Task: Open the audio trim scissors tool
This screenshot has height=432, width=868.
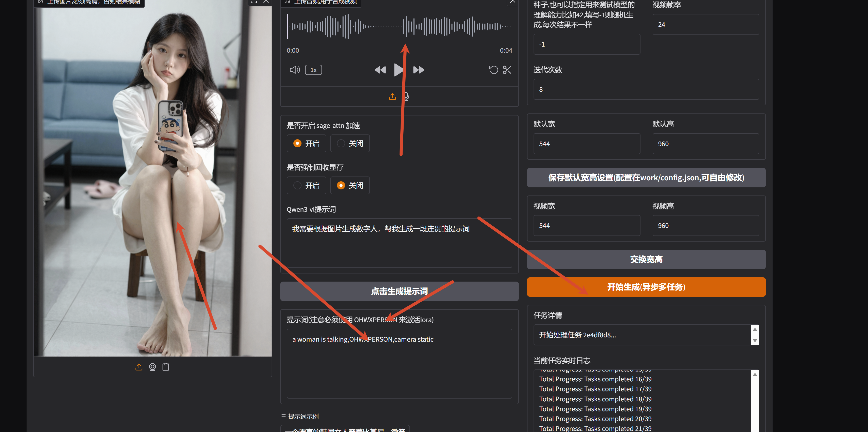Action: [x=507, y=70]
